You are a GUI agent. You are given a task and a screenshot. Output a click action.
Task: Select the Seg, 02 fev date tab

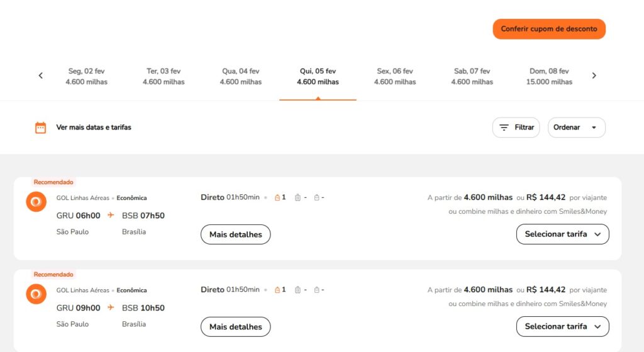87,76
